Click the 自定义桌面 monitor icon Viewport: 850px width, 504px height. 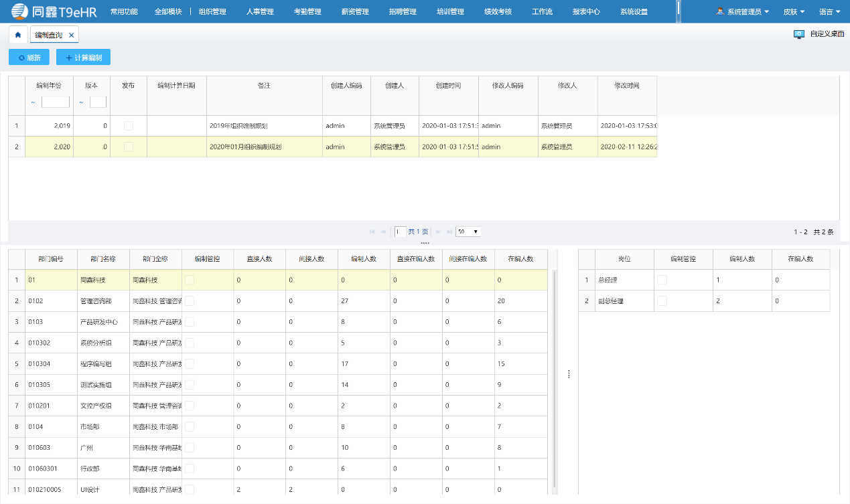798,34
